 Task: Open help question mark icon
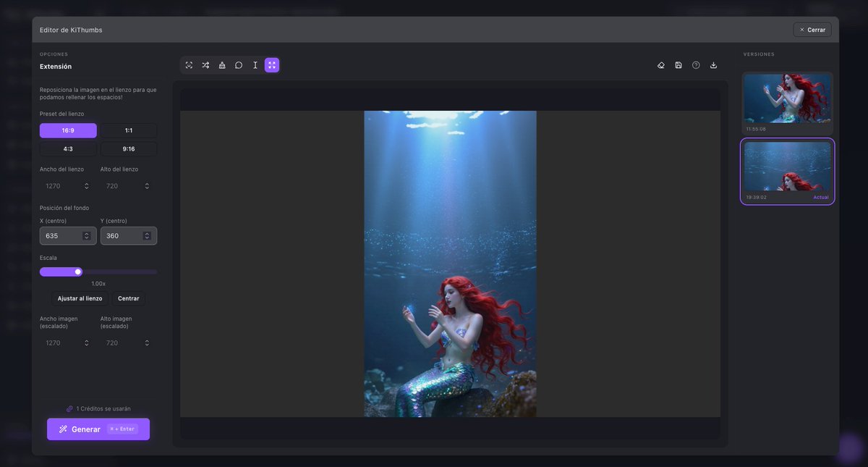pyautogui.click(x=696, y=65)
